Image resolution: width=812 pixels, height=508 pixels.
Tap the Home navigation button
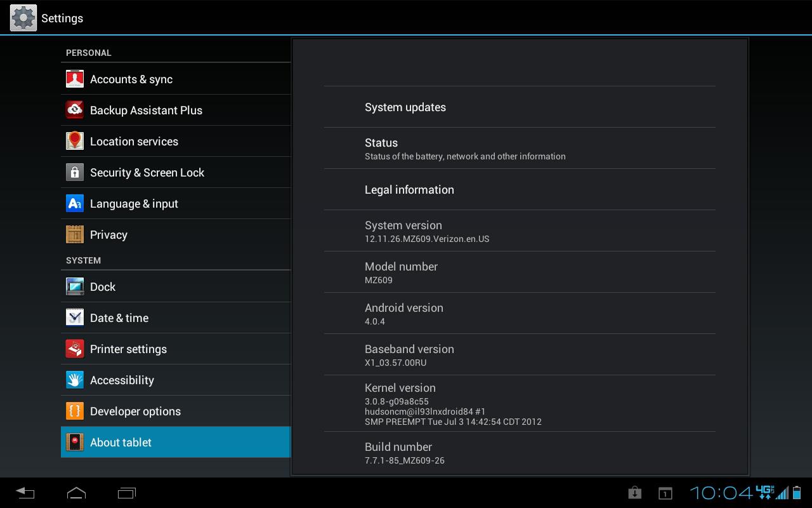[76, 493]
